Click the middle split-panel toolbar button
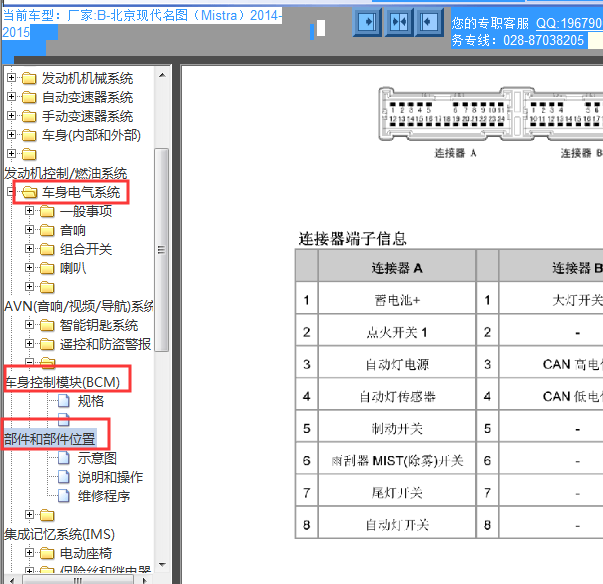This screenshot has height=584, width=603. click(x=399, y=22)
